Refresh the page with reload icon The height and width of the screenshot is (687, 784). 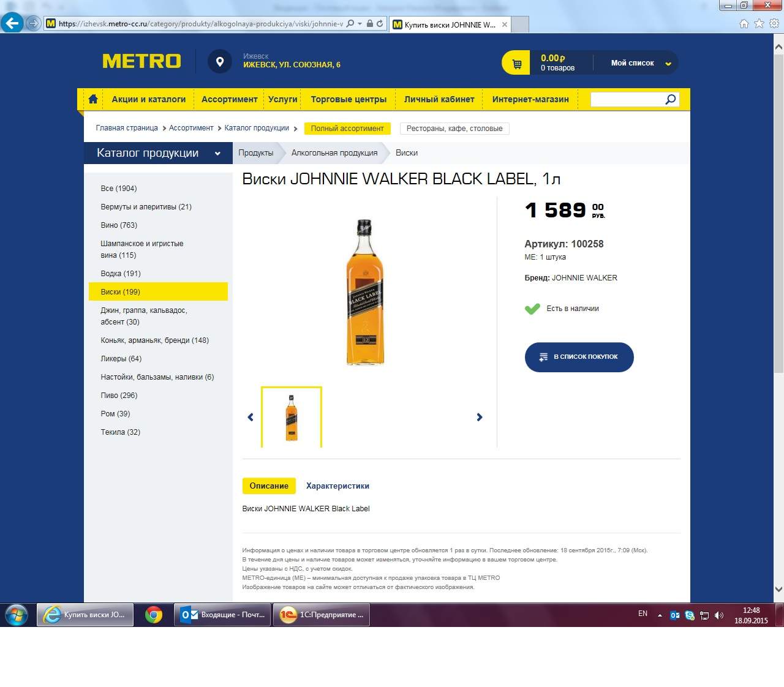(380, 24)
